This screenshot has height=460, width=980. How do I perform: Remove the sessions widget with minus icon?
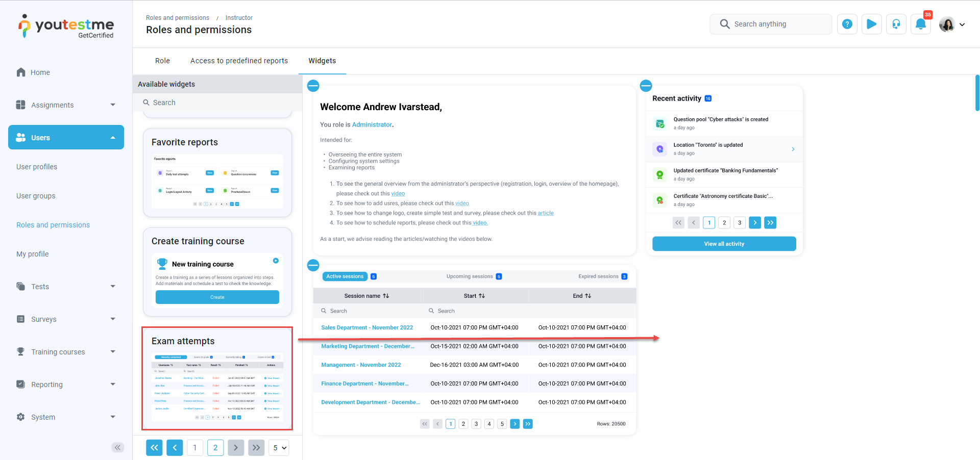313,265
